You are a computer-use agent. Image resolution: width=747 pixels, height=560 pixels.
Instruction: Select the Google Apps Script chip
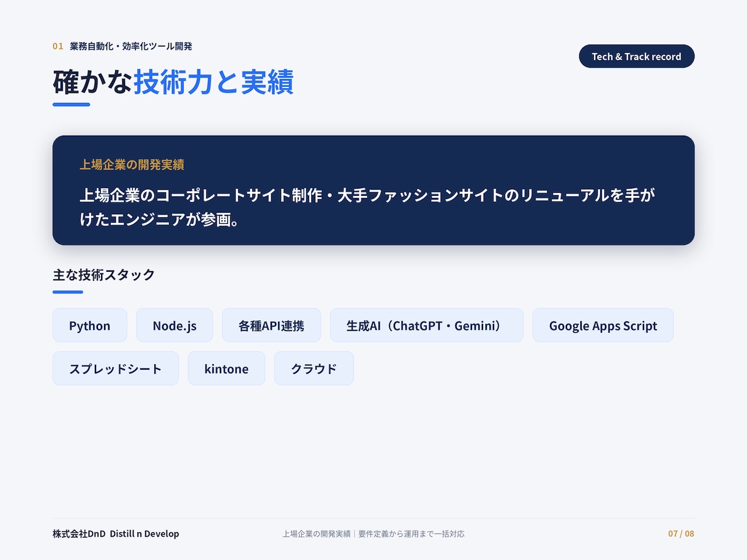pos(603,326)
